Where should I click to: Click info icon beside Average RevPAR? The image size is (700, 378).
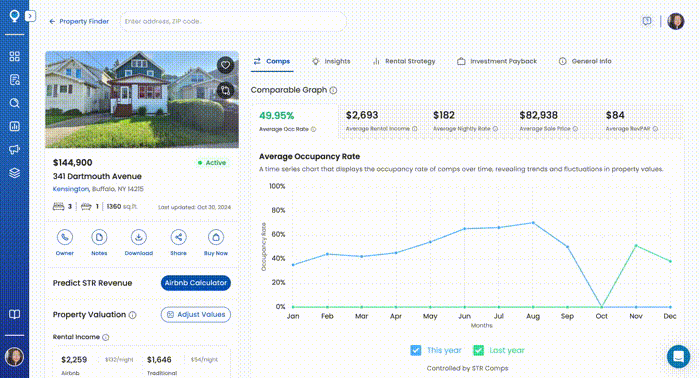[x=655, y=129]
